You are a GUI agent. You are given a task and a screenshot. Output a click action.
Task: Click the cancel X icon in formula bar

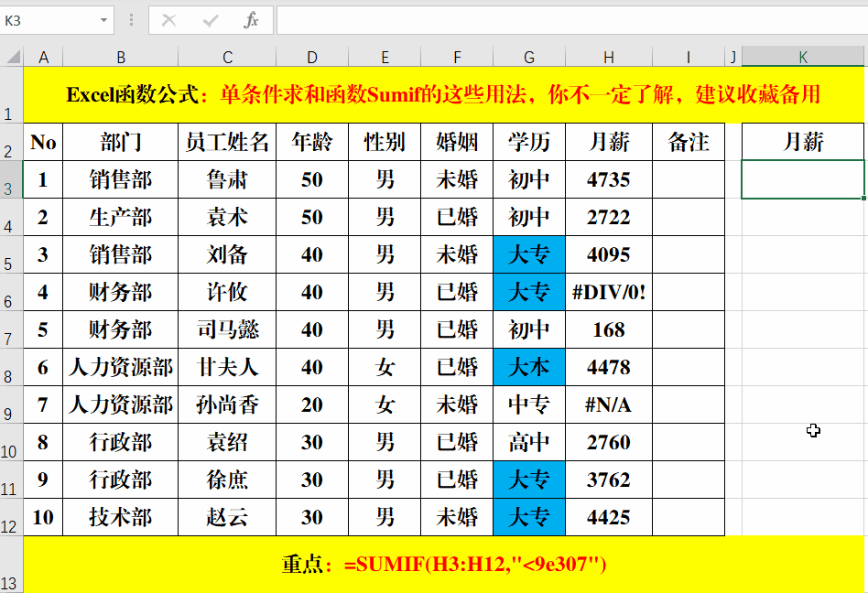coord(168,20)
